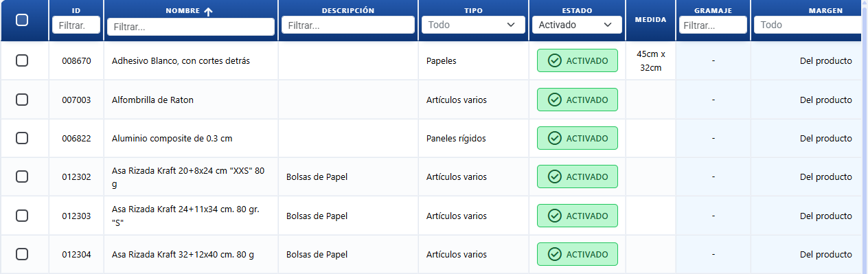This screenshot has height=274, width=868.
Task: Click the '45cm x 32cm' measure cell
Action: [x=650, y=60]
